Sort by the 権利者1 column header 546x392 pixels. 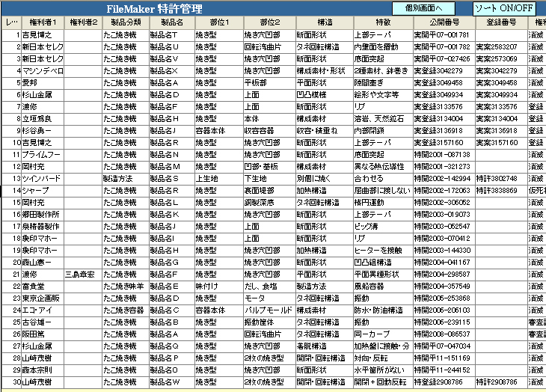click(x=43, y=22)
